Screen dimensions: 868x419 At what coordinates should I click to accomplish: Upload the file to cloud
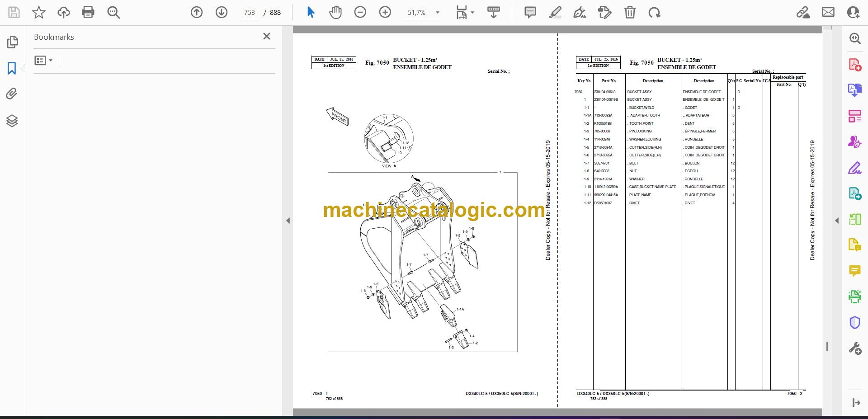click(64, 12)
